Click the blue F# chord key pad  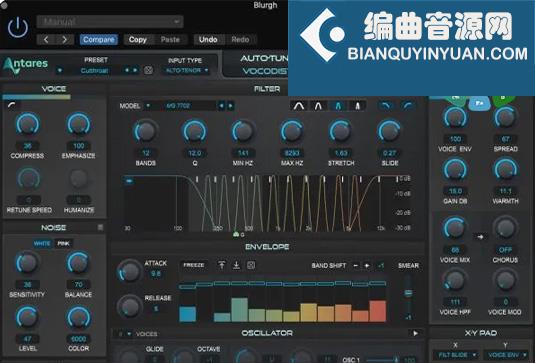[479, 103]
